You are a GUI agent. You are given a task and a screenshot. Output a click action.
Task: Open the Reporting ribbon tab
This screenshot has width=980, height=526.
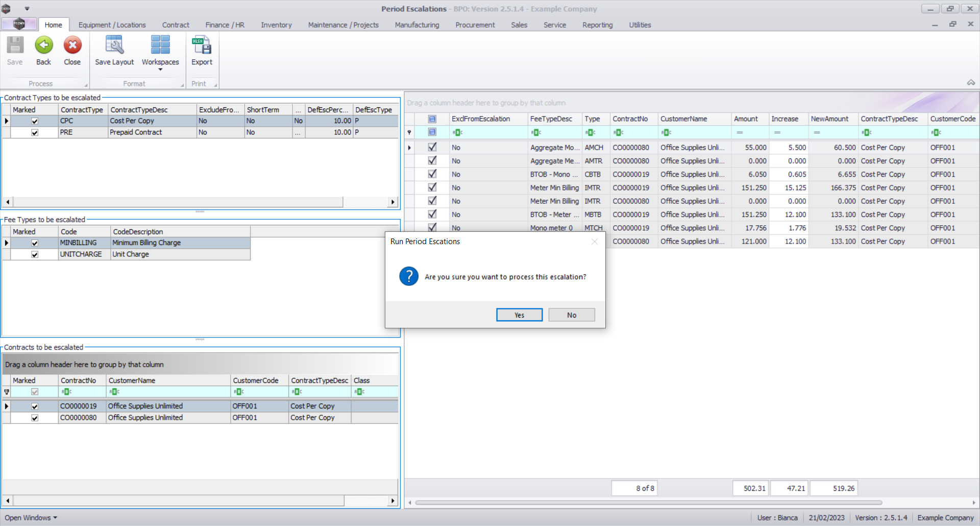(597, 25)
